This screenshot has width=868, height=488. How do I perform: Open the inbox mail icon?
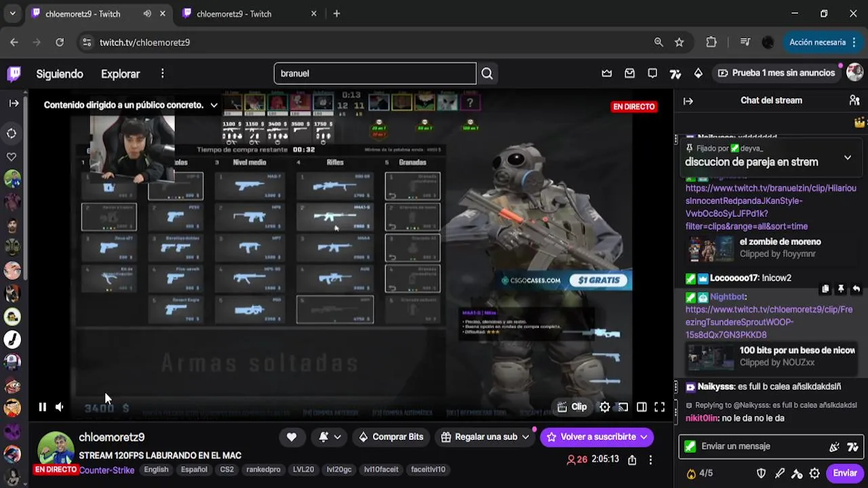(x=630, y=73)
